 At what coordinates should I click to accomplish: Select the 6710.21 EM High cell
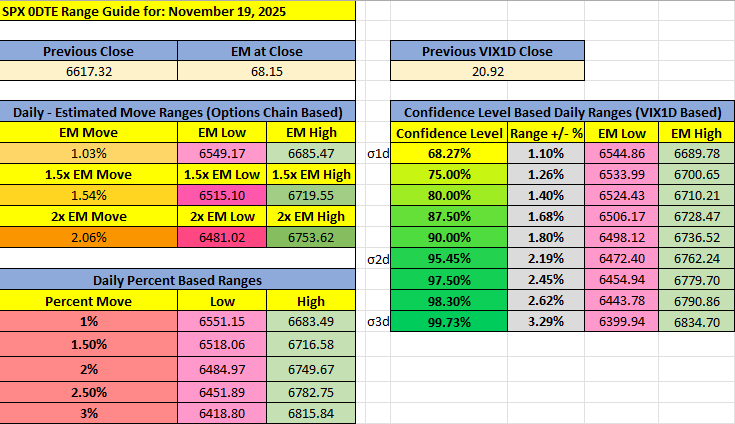click(697, 195)
